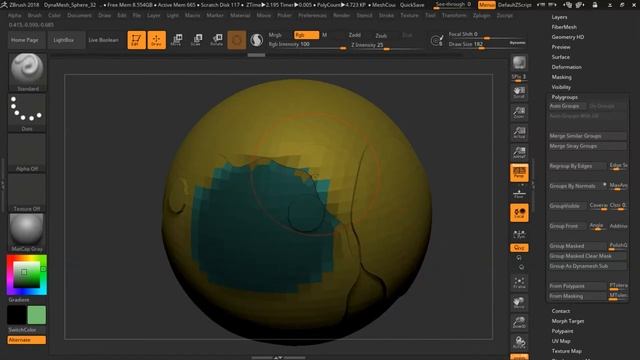
Task: Open the Brush menu
Action: coord(35,15)
